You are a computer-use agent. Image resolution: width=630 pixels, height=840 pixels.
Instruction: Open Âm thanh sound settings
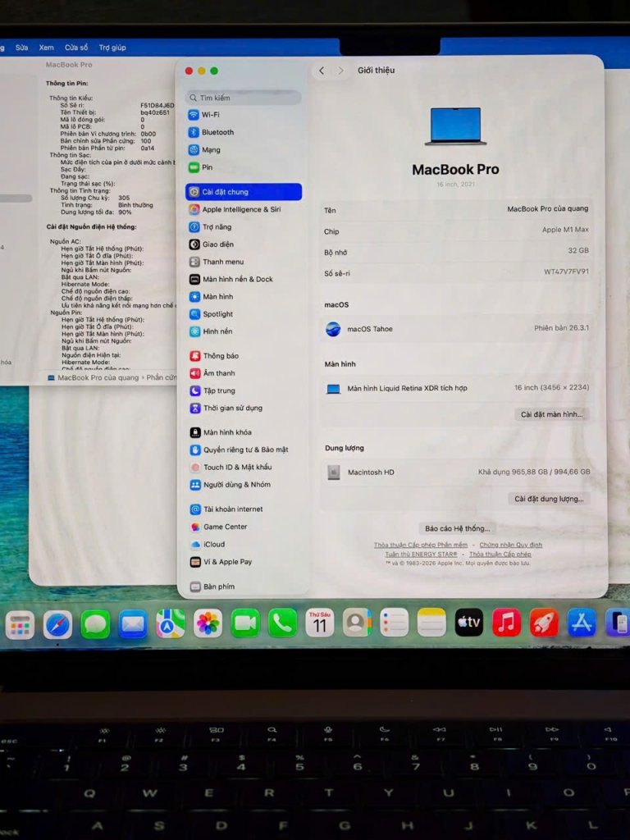coord(212,373)
